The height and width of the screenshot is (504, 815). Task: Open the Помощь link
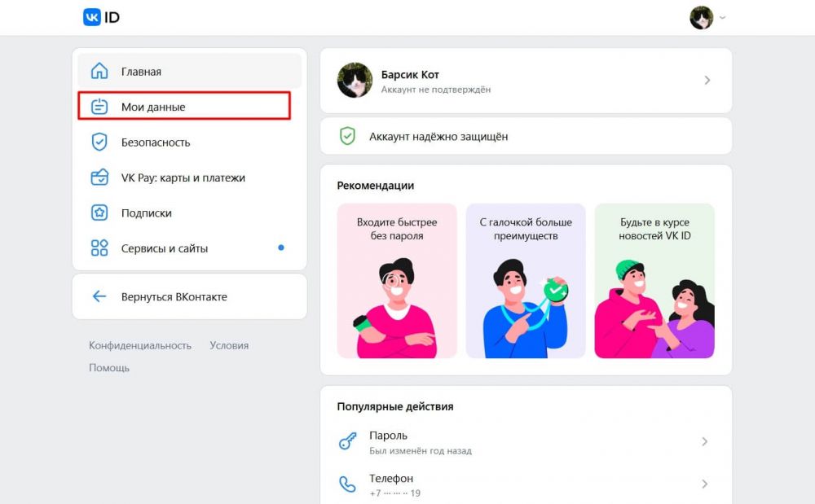(109, 367)
